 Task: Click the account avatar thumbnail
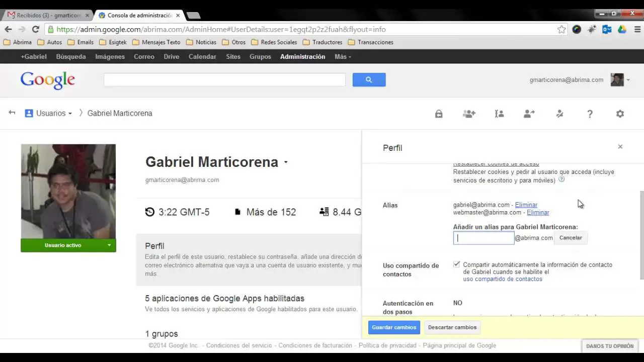[617, 79]
